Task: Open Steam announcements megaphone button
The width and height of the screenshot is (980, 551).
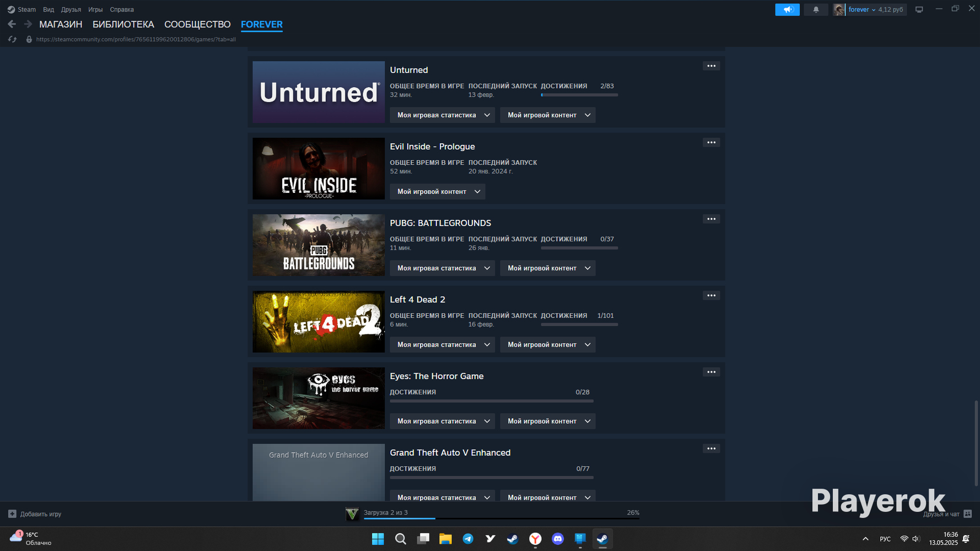Action: click(787, 9)
